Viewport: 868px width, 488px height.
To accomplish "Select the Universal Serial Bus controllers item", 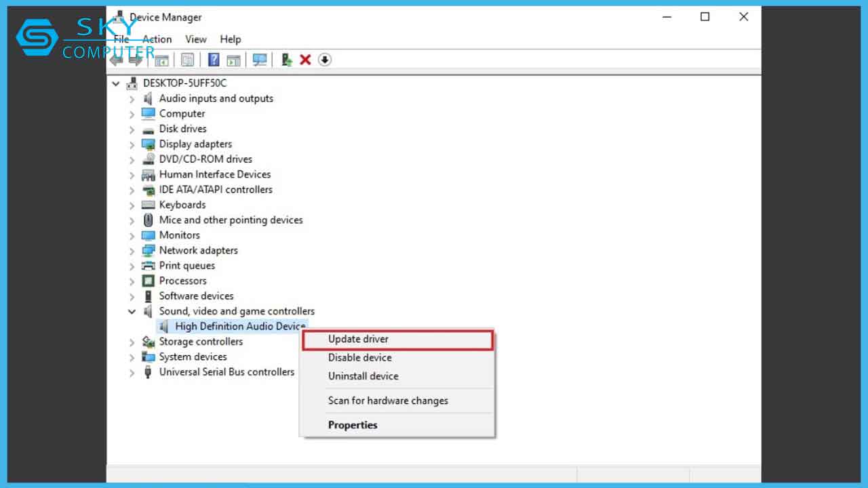I will point(226,372).
